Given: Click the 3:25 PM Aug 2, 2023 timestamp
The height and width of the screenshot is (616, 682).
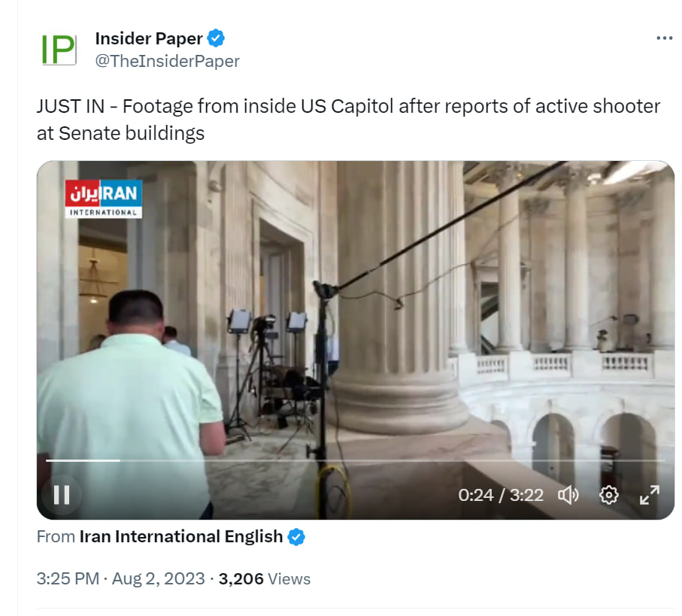Looking at the screenshot, I should tap(120, 579).
